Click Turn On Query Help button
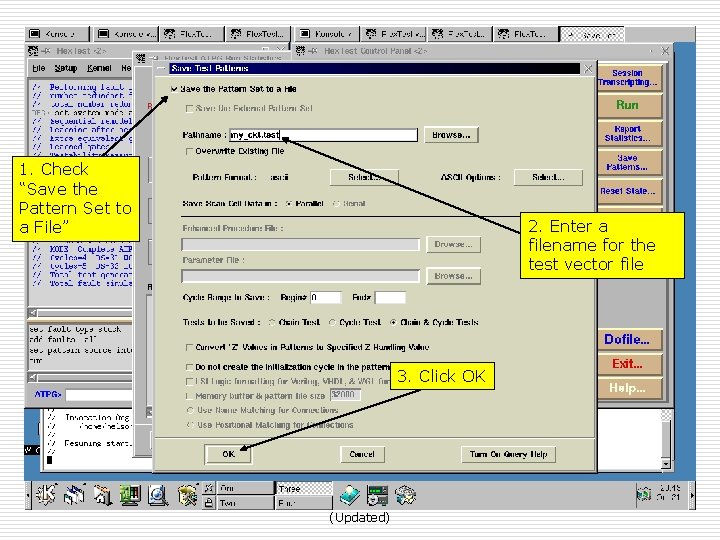720x540 pixels. click(508, 454)
